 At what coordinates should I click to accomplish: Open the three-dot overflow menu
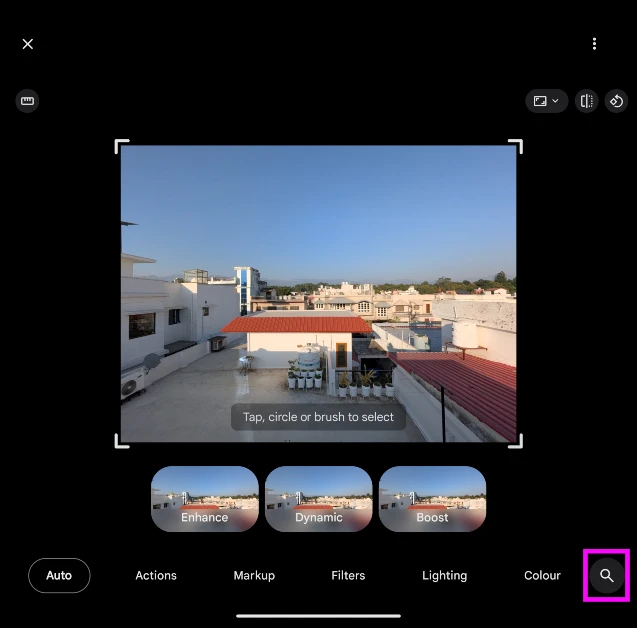594,44
